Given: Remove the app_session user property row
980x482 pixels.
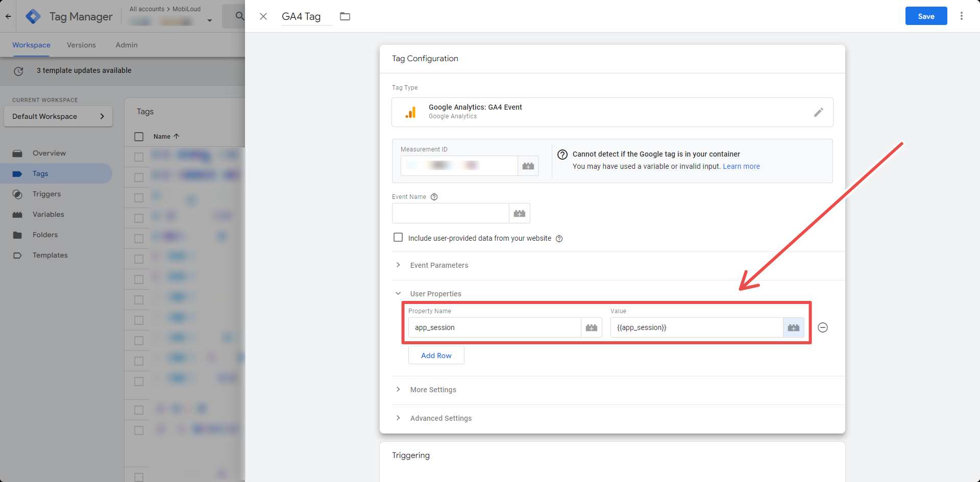Looking at the screenshot, I should pyautogui.click(x=823, y=327).
